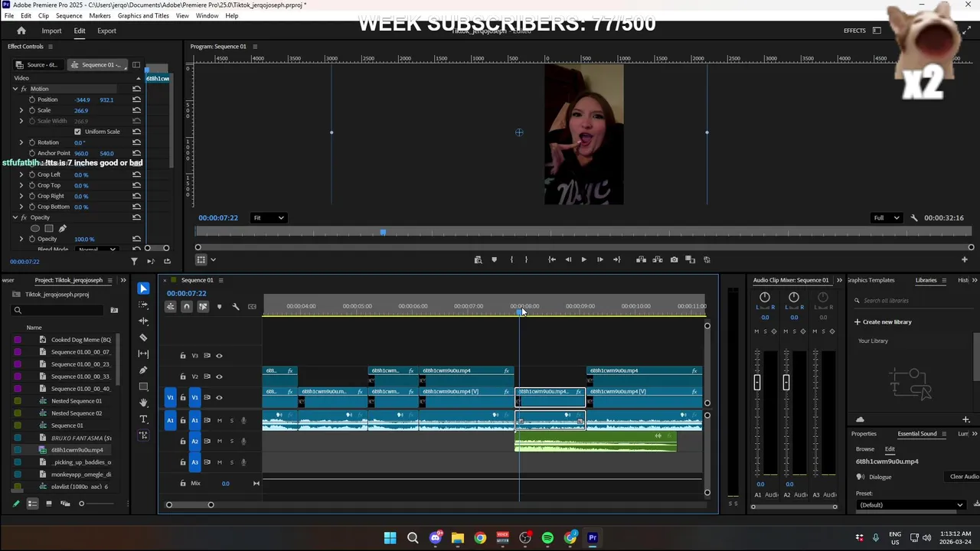
Task: Hide the V3 track output
Action: (x=219, y=356)
